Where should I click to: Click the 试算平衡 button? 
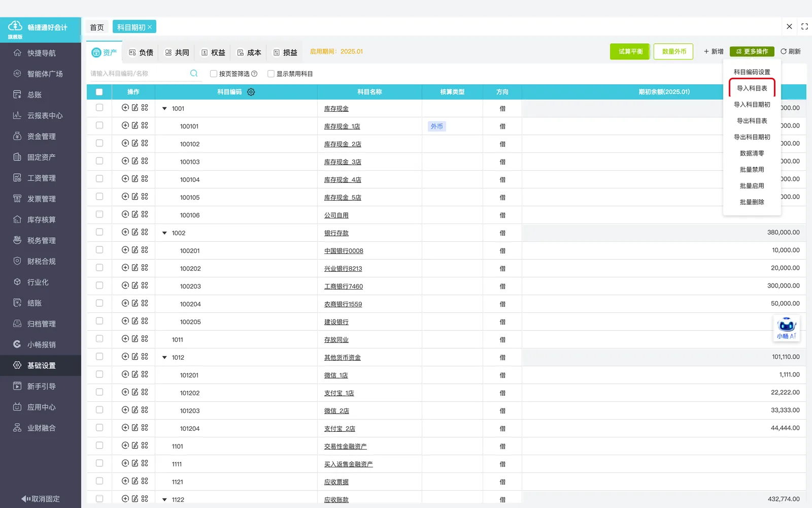[630, 51]
